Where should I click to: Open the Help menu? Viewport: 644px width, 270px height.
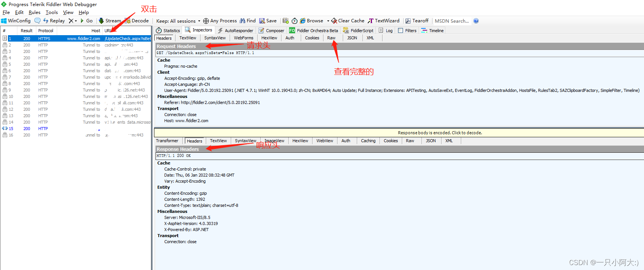click(84, 12)
